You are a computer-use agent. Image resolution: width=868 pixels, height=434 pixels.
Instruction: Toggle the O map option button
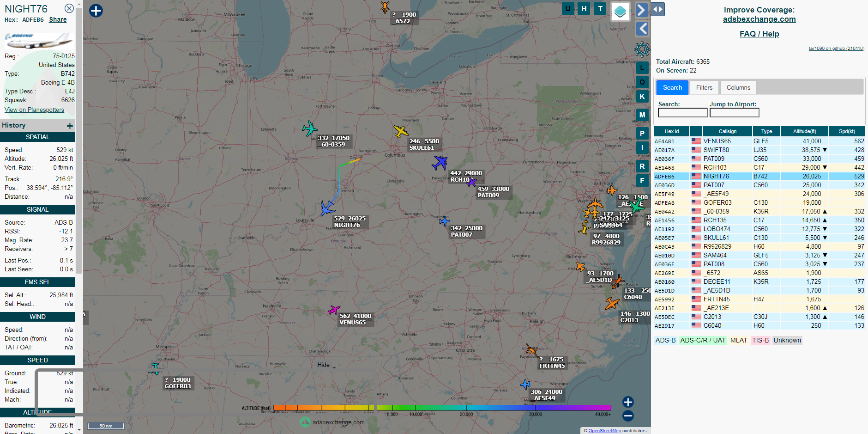pyautogui.click(x=642, y=82)
